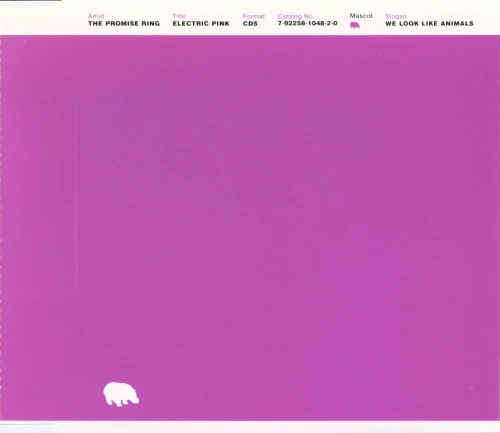This screenshot has height=433, width=500.
Task: Click the 'Format' label
Action: (x=253, y=16)
